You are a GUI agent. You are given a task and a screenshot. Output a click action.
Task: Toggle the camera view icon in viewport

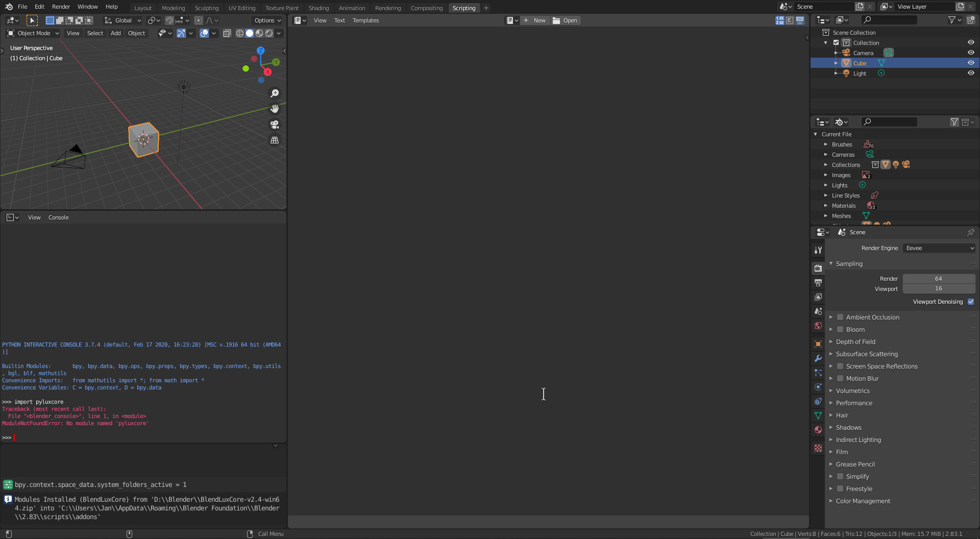coord(275,125)
